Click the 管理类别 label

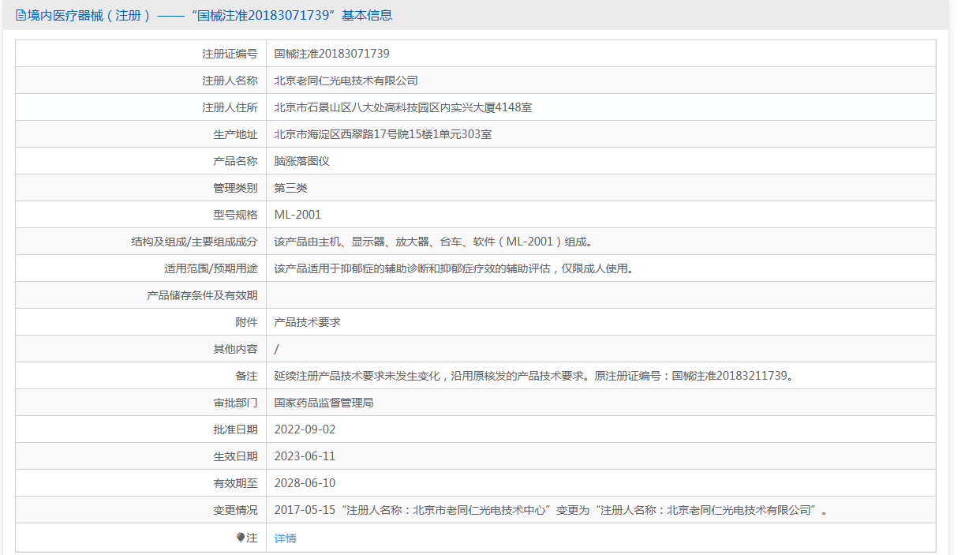[x=235, y=188]
